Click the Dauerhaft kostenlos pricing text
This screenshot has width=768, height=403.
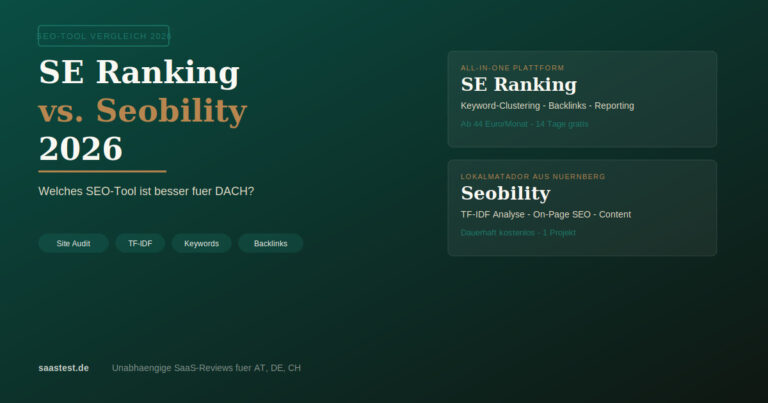pos(518,233)
